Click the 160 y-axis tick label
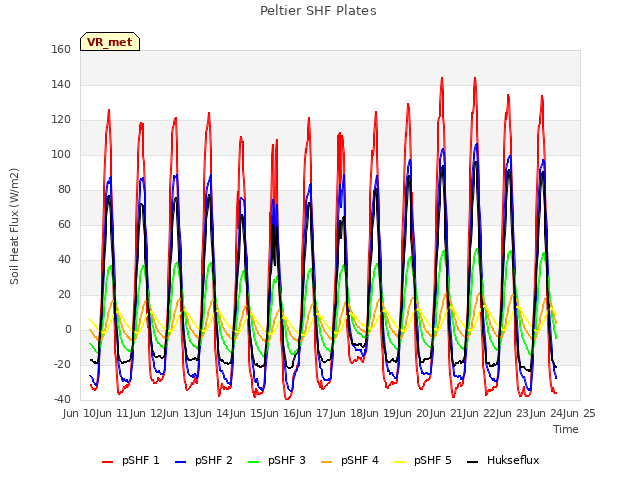 pyautogui.click(x=61, y=49)
